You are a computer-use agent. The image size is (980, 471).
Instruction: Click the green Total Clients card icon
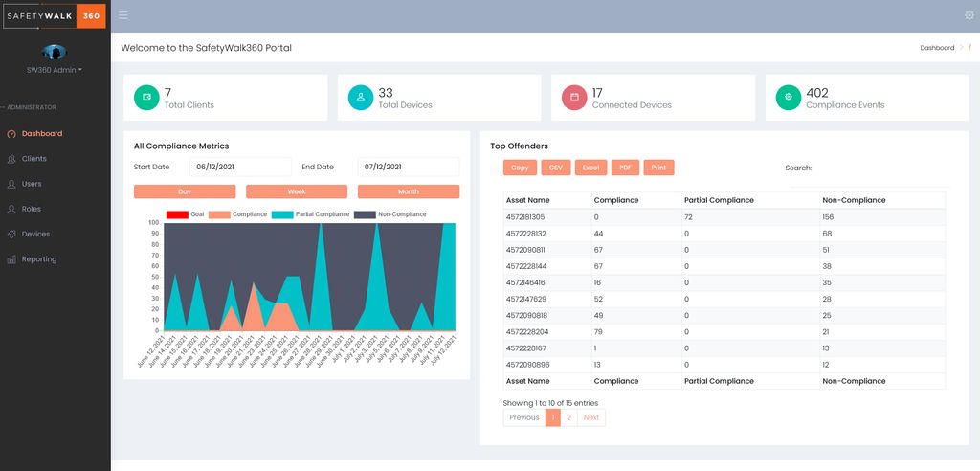click(146, 98)
